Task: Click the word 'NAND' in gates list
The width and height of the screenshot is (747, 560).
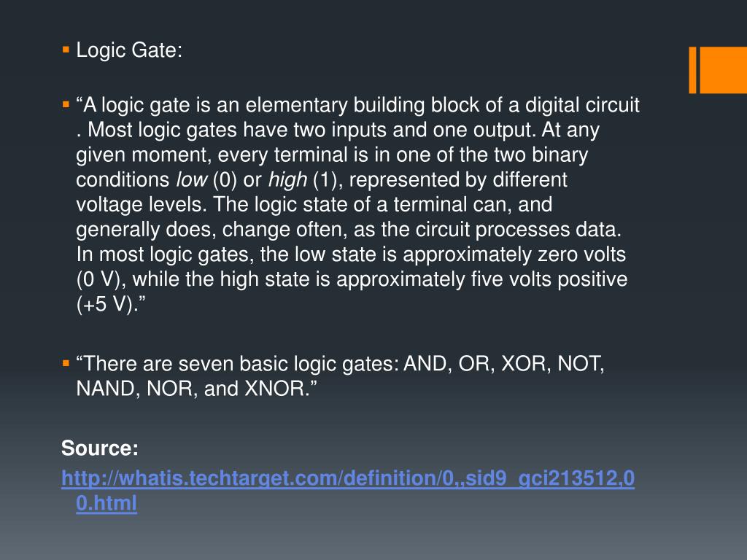Action: [108, 389]
